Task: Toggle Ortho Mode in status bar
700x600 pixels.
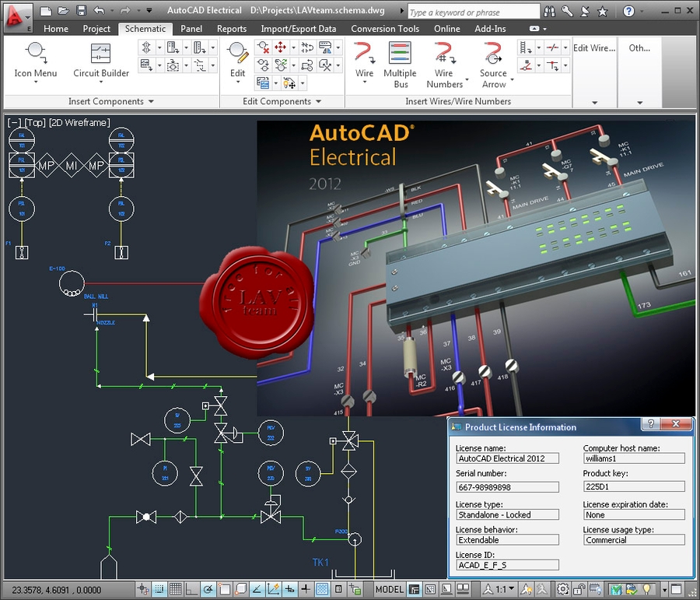Action: coord(192,589)
